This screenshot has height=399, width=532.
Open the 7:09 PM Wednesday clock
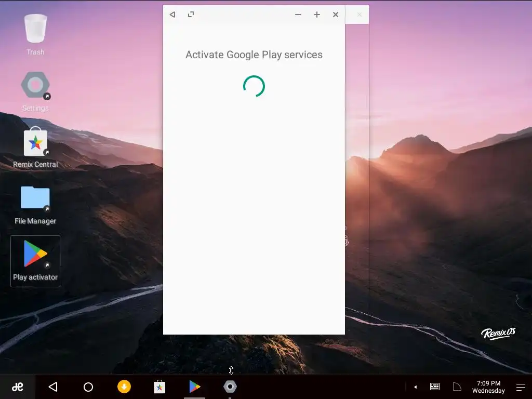pos(488,387)
